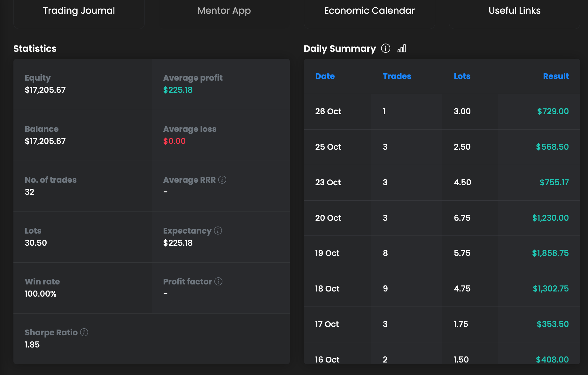Select the 17 Oct summary row
This screenshot has width=588, height=375.
(x=327, y=324)
